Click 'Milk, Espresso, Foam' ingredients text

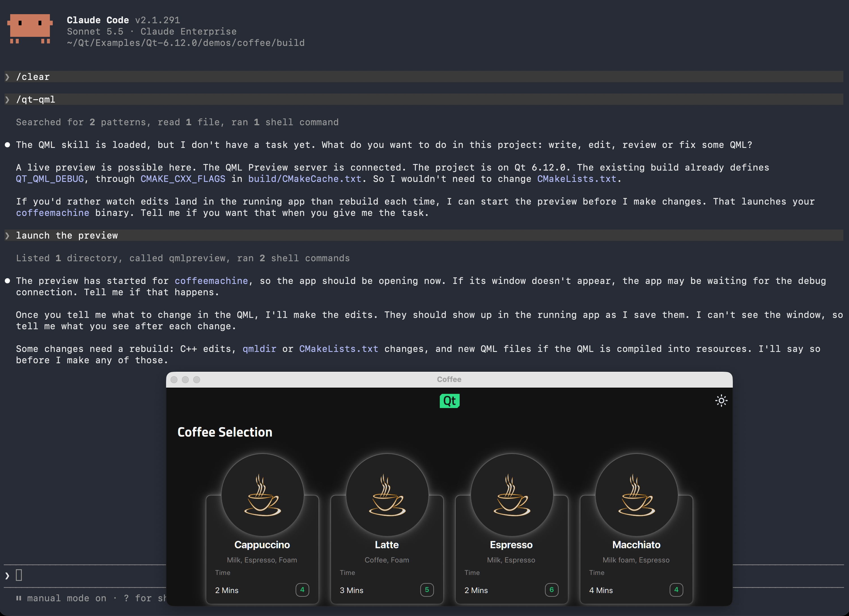click(262, 560)
